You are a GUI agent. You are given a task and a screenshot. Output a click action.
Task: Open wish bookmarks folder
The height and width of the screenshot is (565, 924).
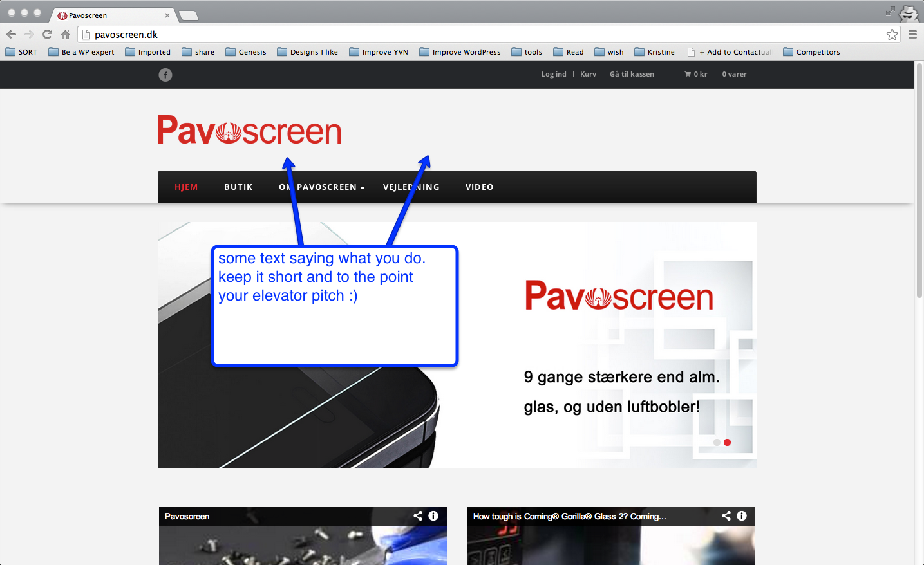click(x=608, y=52)
